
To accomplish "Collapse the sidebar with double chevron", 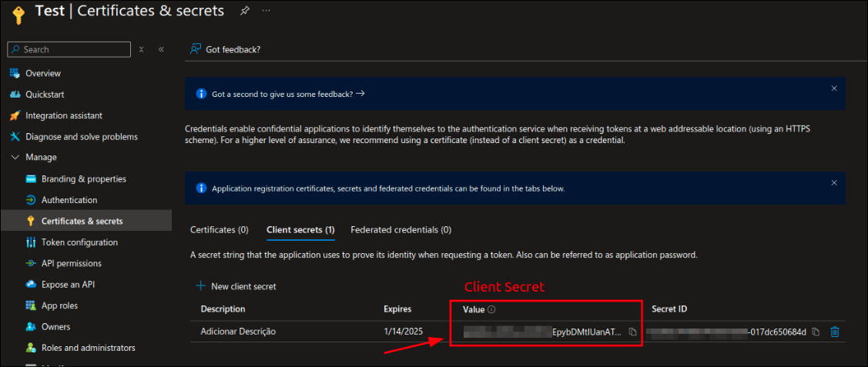I will (161, 49).
